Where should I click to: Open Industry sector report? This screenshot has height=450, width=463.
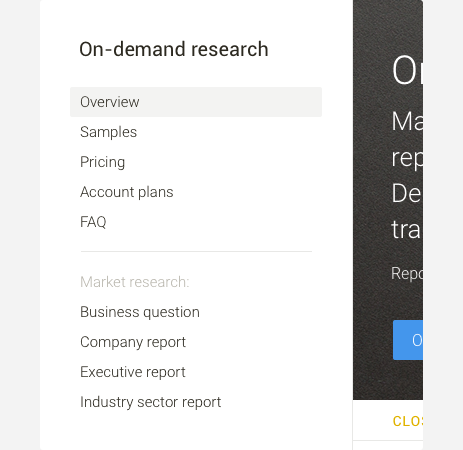point(150,402)
